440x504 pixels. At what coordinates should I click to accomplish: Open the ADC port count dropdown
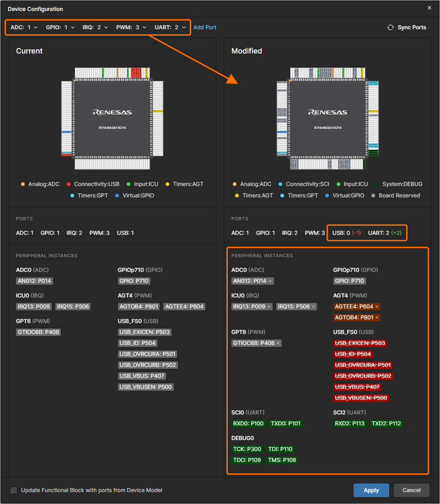(x=36, y=27)
